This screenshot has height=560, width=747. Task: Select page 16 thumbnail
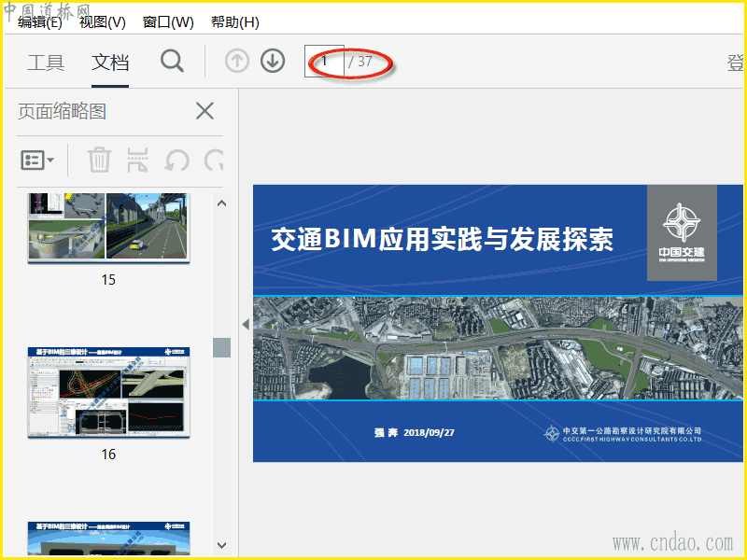(108, 391)
